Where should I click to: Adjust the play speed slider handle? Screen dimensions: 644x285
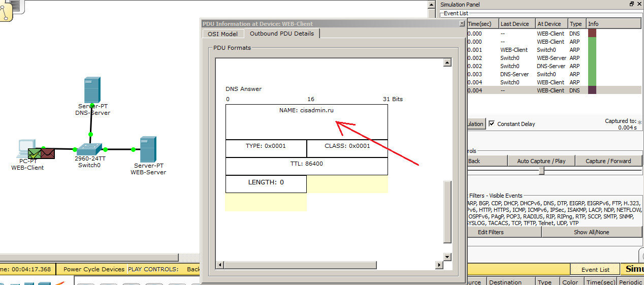coord(541,171)
